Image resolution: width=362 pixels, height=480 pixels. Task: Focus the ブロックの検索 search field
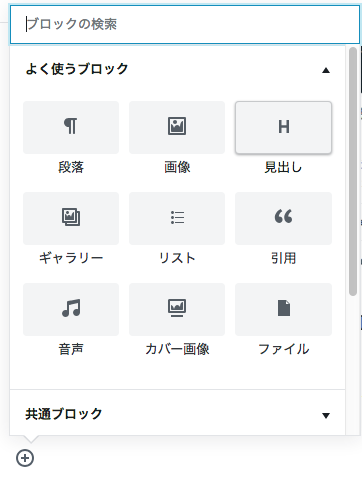185,24
